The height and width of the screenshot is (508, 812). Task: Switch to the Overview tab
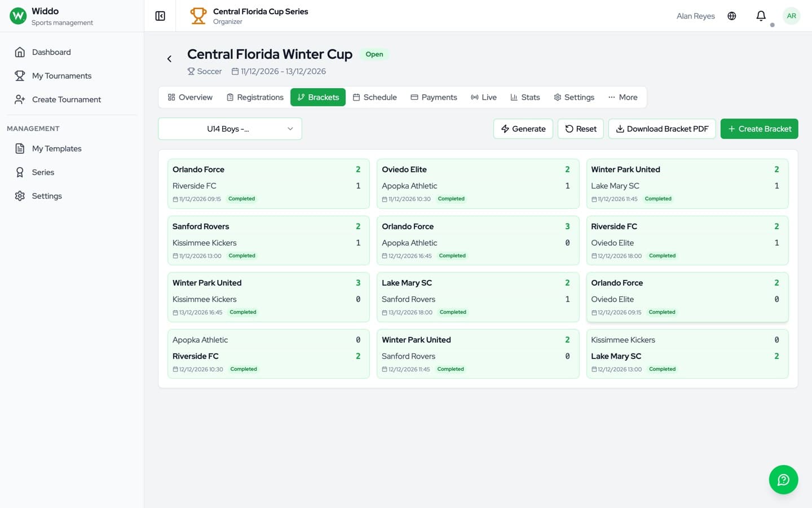pyautogui.click(x=190, y=97)
